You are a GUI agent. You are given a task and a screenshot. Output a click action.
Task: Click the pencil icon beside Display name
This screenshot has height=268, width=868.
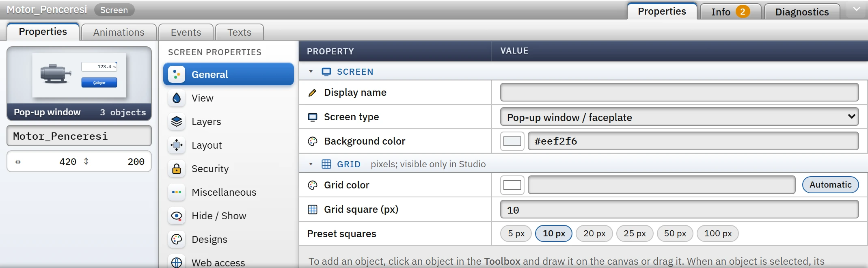pos(312,93)
